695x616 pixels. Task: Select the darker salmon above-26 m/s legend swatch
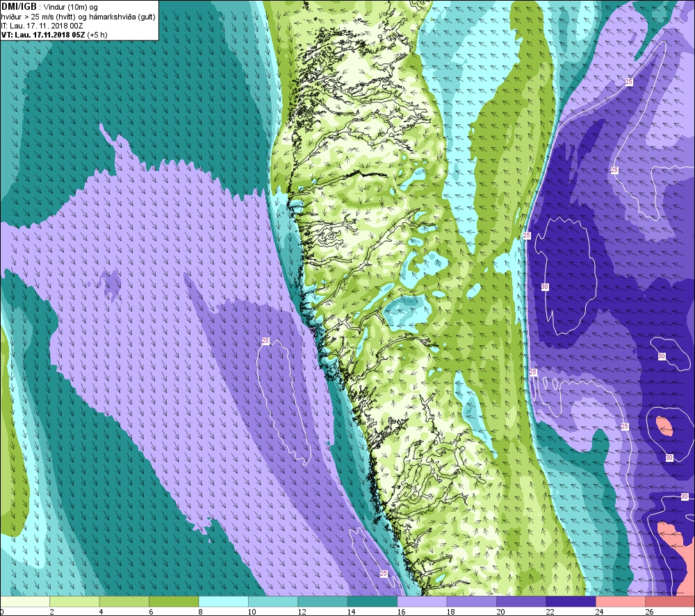(670, 601)
